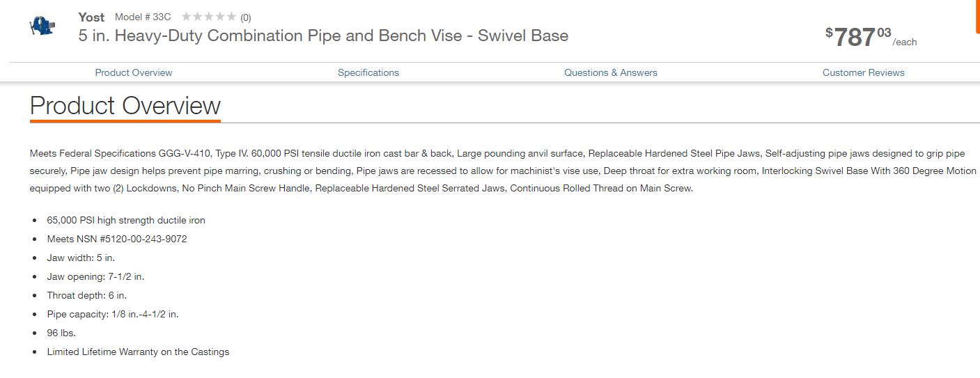Go to the Questions & Answers tab
The width and height of the screenshot is (980, 378).
pos(611,72)
